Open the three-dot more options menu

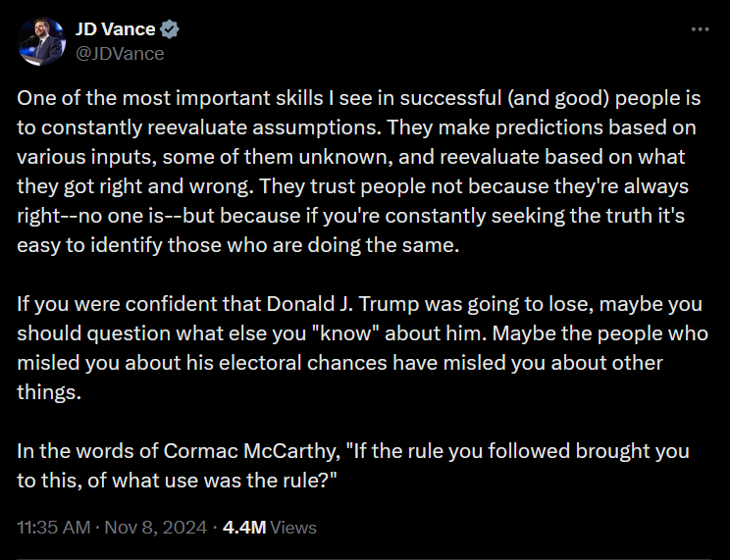(700, 29)
